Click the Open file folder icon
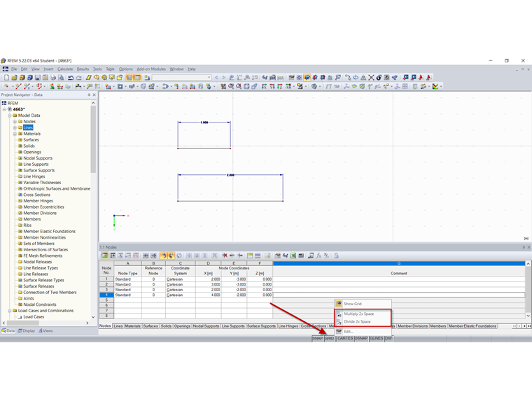Viewport: 532px width, 399px height. [14, 78]
